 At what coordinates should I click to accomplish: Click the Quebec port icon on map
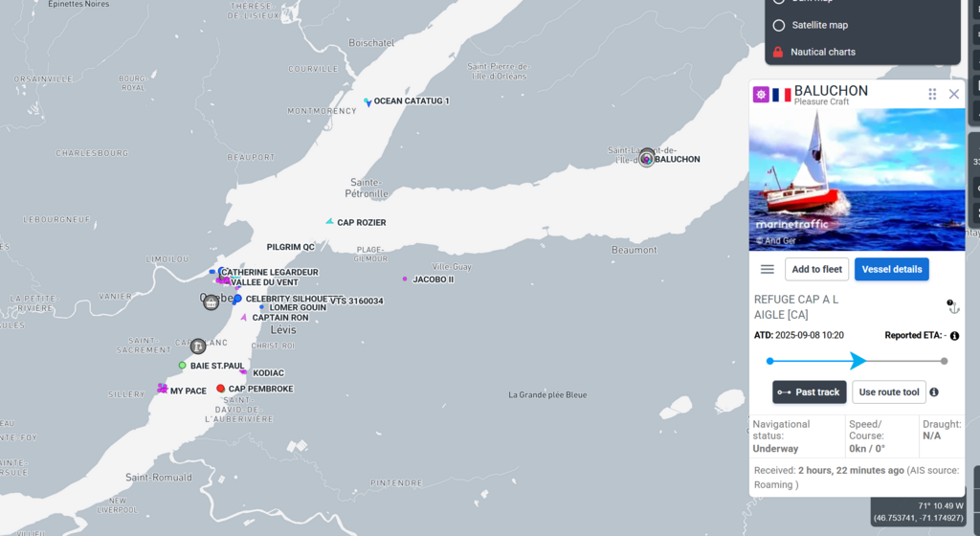[x=212, y=302]
